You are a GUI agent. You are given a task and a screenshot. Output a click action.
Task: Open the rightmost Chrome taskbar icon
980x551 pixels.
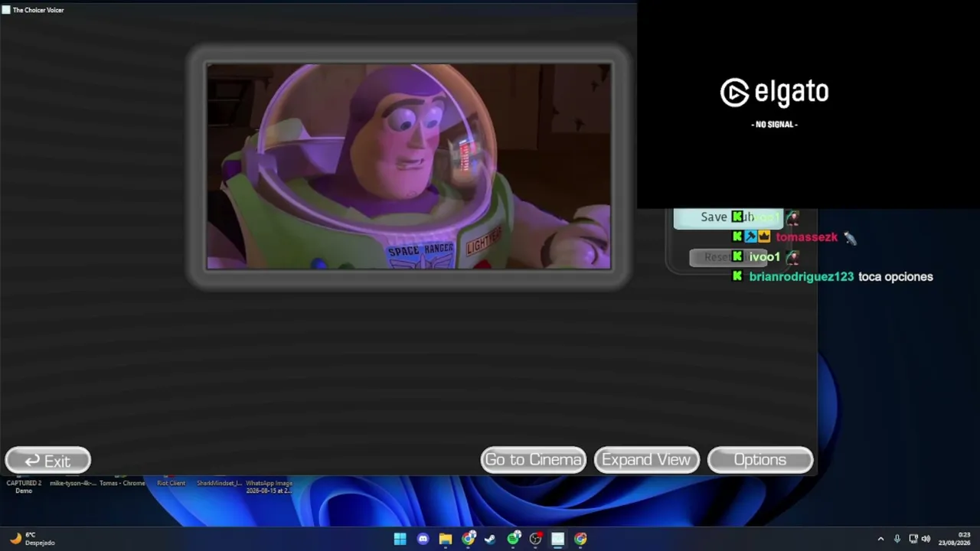580,539
